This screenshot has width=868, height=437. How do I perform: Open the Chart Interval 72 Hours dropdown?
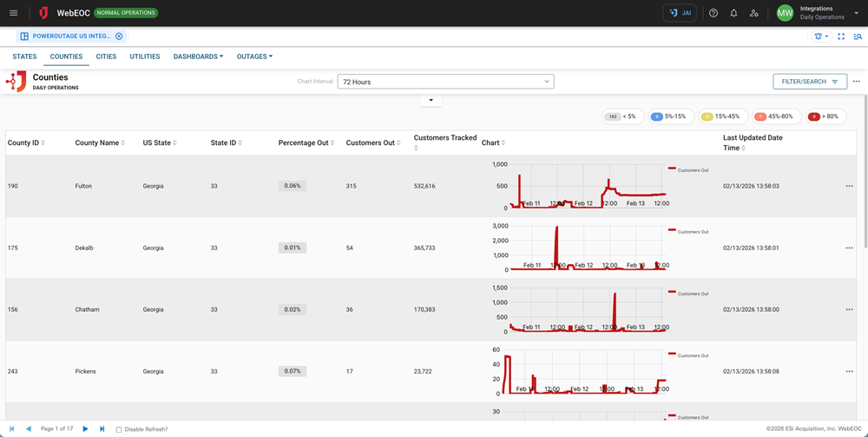pyautogui.click(x=445, y=82)
